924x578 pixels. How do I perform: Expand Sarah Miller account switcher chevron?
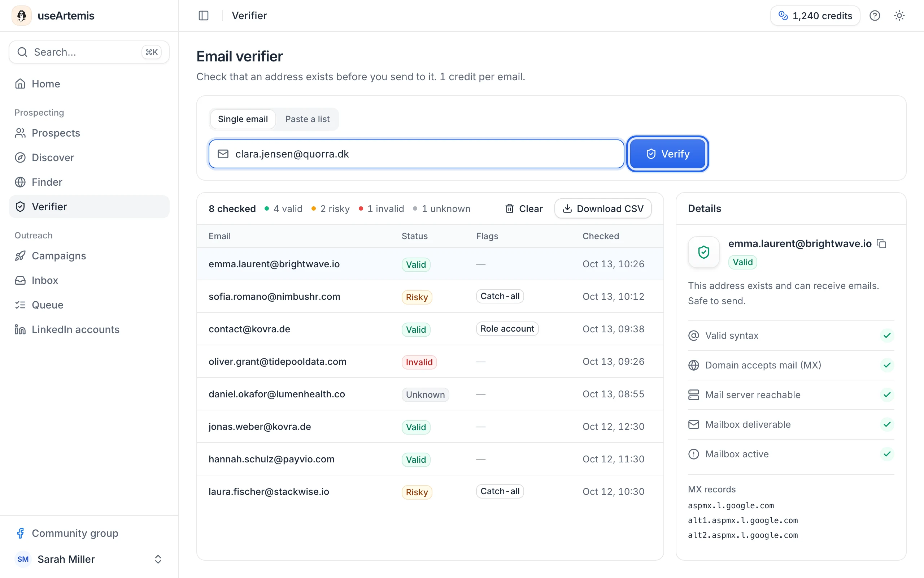158,559
